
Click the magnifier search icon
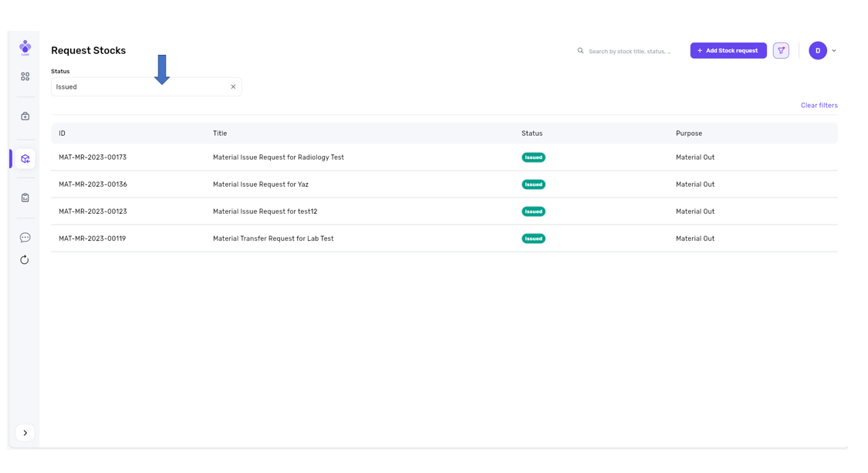click(580, 51)
